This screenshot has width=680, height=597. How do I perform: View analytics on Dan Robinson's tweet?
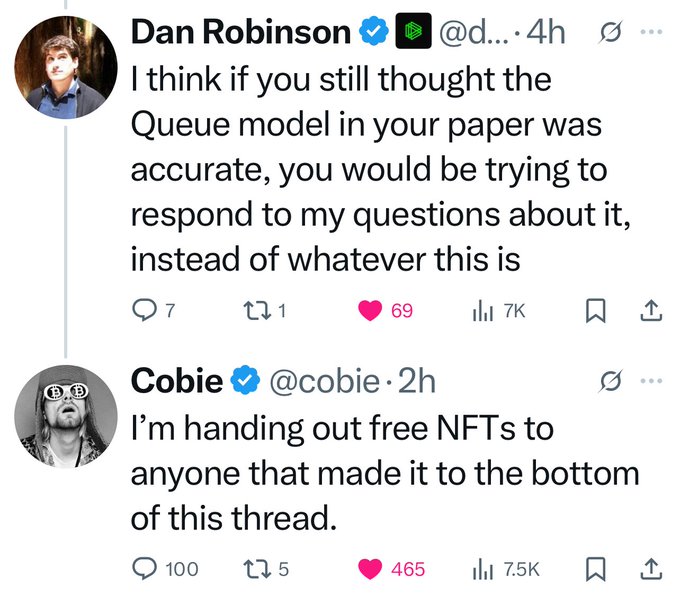pyautogui.click(x=484, y=311)
